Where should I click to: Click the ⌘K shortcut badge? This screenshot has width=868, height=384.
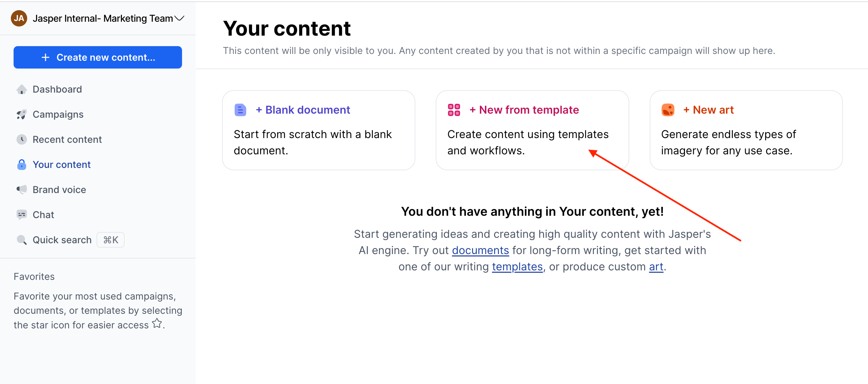coord(111,240)
